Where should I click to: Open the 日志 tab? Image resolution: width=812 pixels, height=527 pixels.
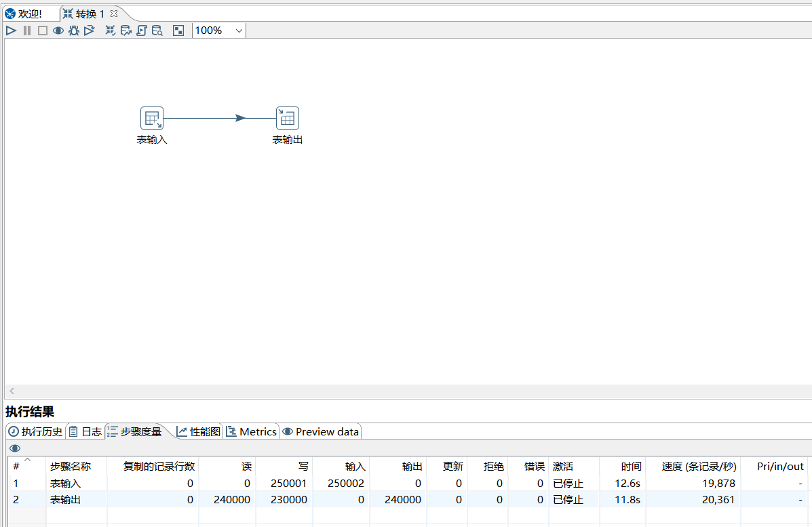click(x=86, y=432)
